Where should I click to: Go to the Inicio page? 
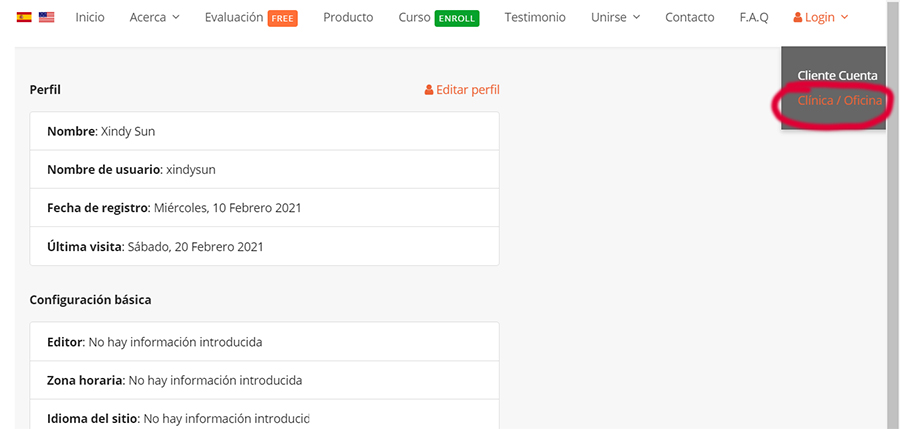(90, 17)
